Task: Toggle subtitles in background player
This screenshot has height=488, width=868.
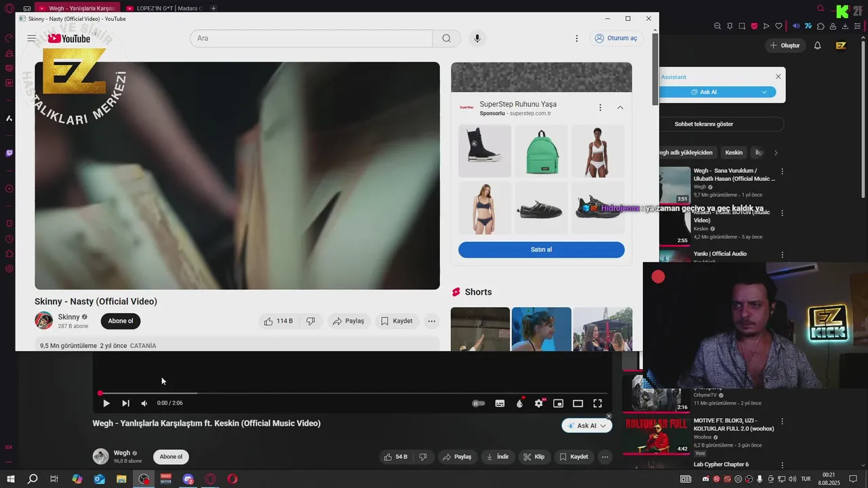Action: 500,403
